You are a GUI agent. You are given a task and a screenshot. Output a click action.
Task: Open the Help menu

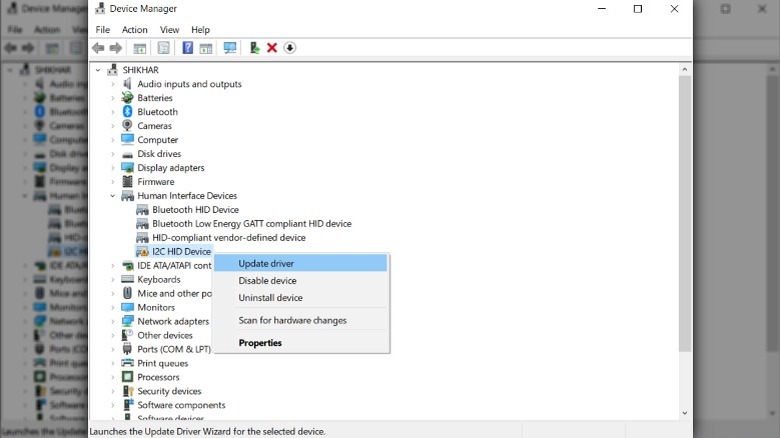pyautogui.click(x=200, y=30)
